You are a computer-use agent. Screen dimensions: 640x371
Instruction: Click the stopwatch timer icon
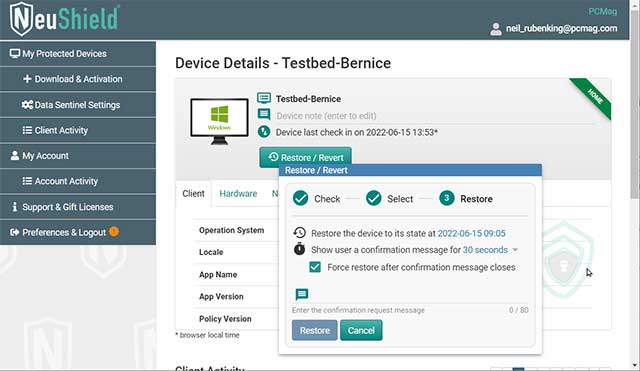click(300, 249)
